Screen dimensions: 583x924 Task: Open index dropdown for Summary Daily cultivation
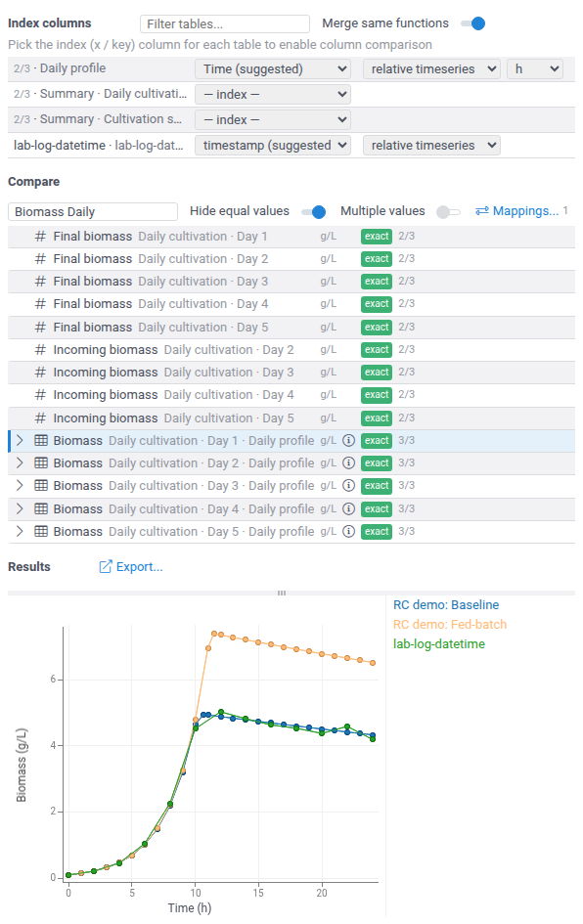pos(273,94)
